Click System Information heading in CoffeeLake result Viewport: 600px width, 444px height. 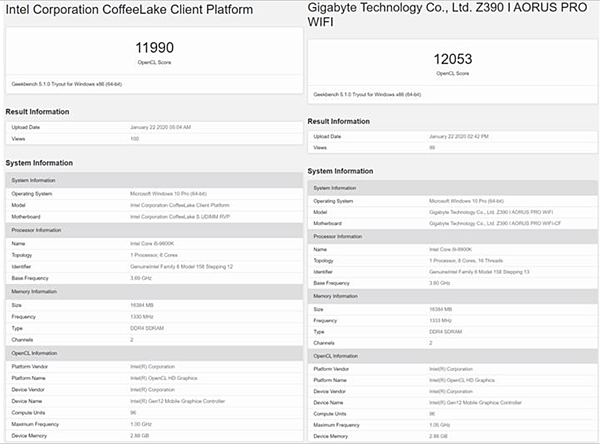click(39, 163)
